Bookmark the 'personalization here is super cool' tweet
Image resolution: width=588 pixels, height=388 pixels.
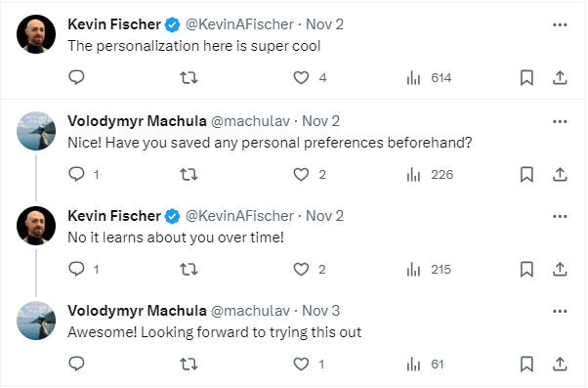click(526, 77)
